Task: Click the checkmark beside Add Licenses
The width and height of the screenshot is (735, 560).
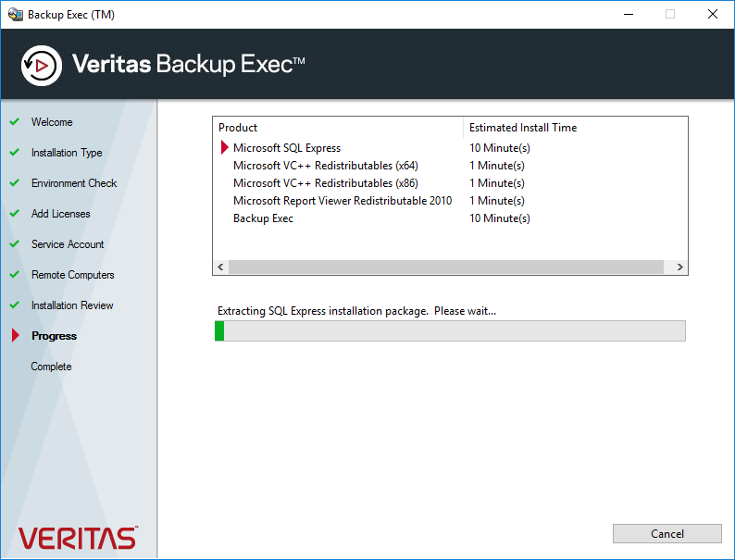Action: tap(15, 214)
